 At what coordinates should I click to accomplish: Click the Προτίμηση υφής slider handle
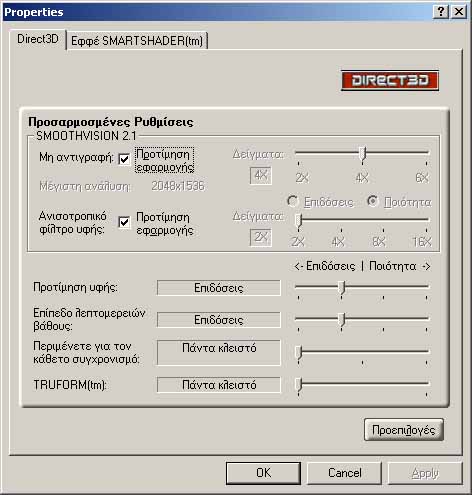coord(342,287)
